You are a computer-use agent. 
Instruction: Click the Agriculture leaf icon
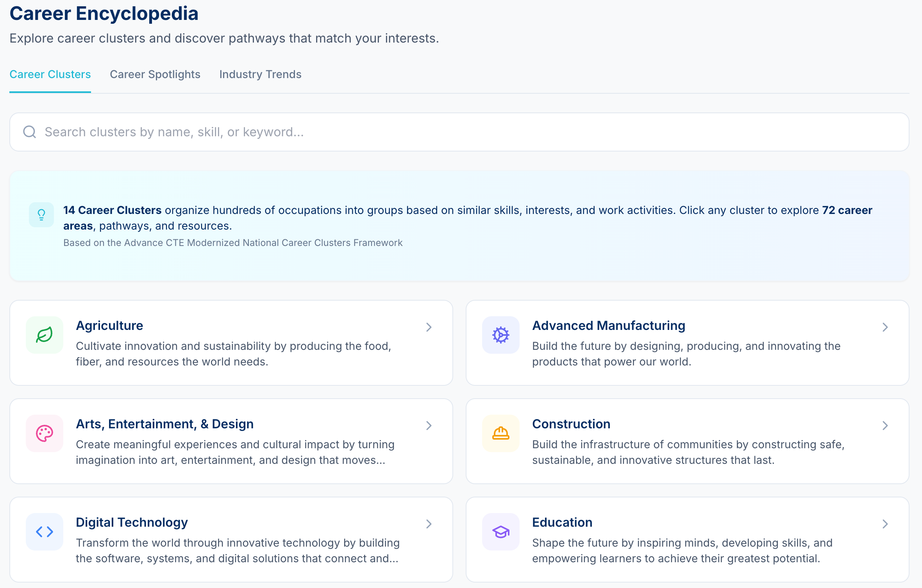pos(44,335)
